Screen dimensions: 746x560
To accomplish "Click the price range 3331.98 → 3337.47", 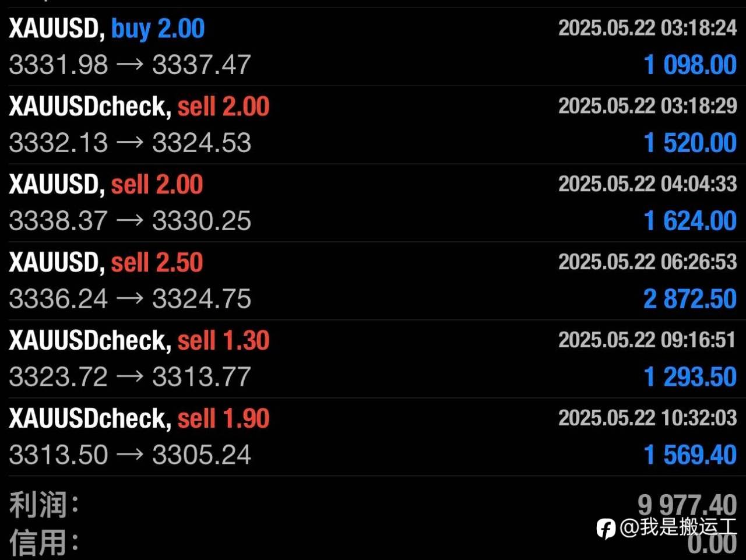I will click(x=130, y=65).
